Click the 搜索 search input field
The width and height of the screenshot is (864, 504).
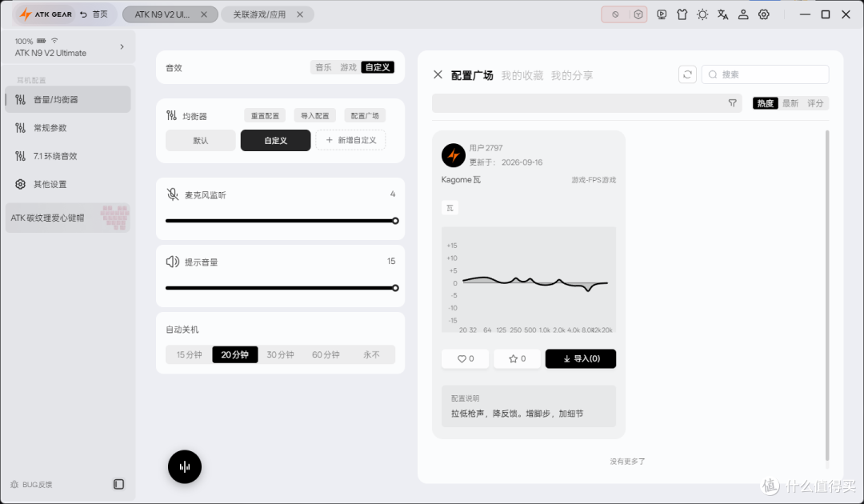tap(766, 74)
